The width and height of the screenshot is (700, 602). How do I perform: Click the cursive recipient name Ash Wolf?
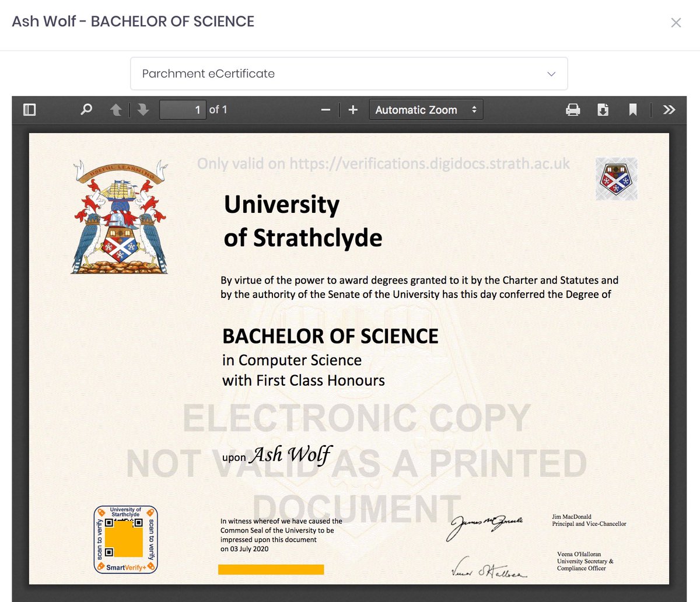(x=290, y=454)
